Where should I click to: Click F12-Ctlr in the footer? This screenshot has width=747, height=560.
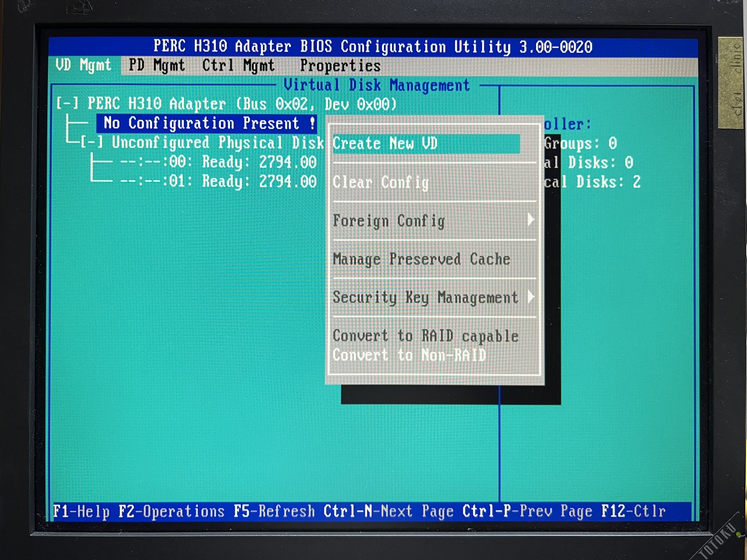click(x=634, y=512)
